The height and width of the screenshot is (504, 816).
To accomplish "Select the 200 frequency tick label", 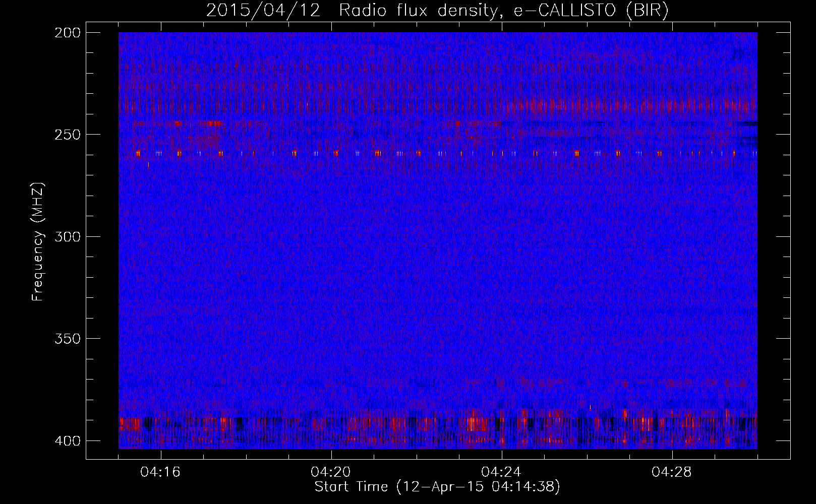I will tap(67, 33).
